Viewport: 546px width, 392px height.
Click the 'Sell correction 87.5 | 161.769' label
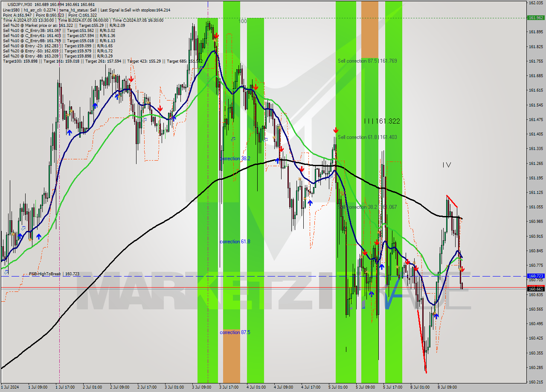pyautogui.click(x=367, y=61)
